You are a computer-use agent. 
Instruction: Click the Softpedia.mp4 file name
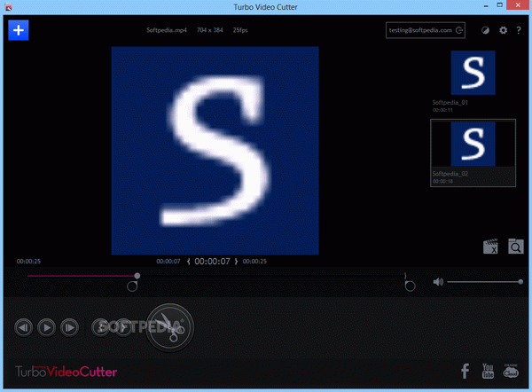pyautogui.click(x=167, y=30)
